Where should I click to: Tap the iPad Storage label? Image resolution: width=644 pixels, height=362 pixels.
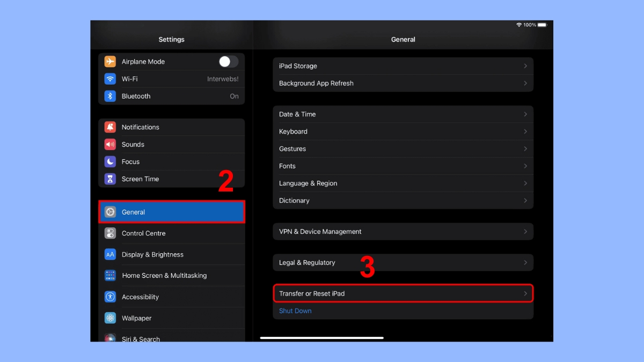click(x=298, y=66)
